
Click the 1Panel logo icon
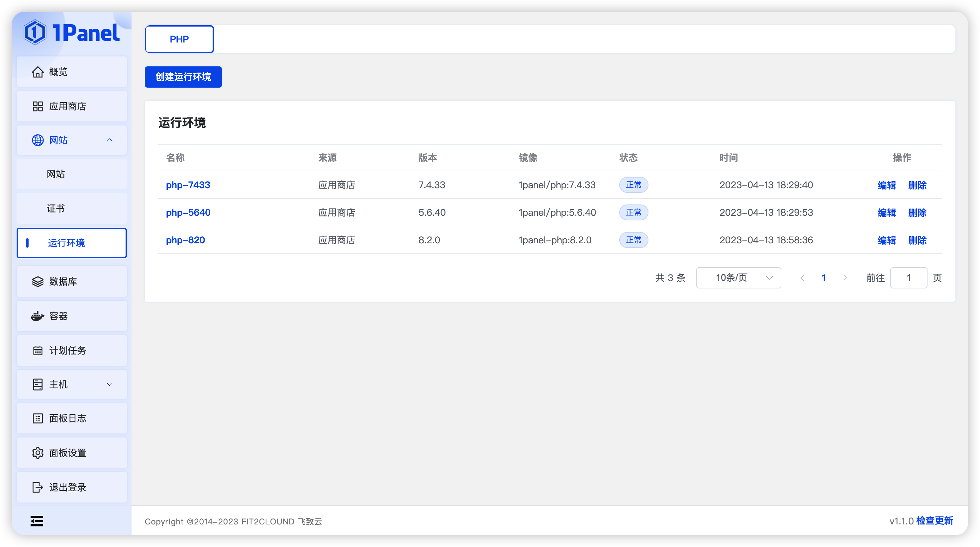35,32
